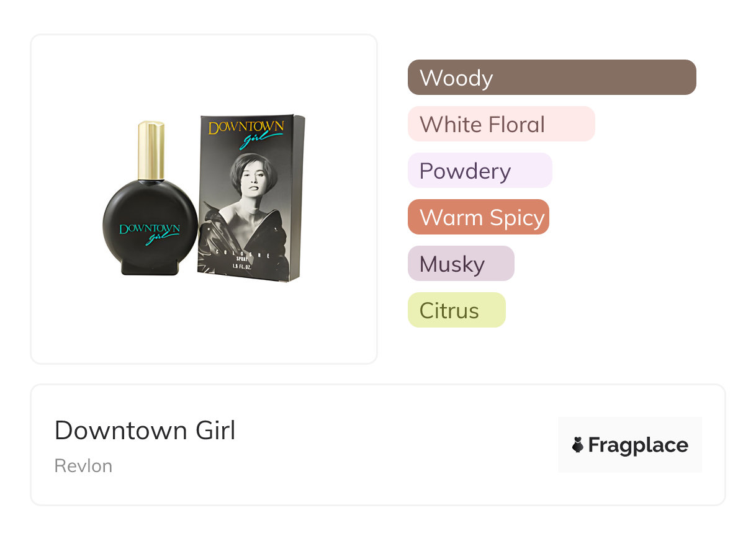Click the gold cap on the bottle
Viewport: 756px width, 536px height.
click(x=151, y=151)
